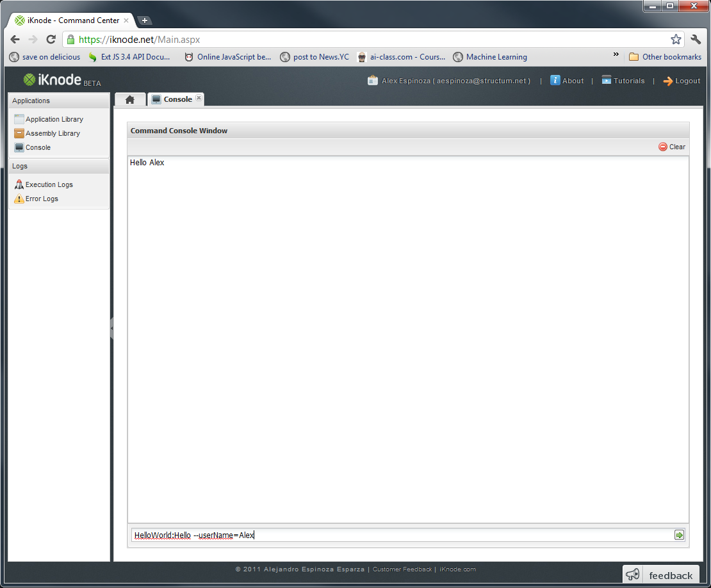Image resolution: width=711 pixels, height=588 pixels.
Task: Open Error Logs
Action: [42, 199]
